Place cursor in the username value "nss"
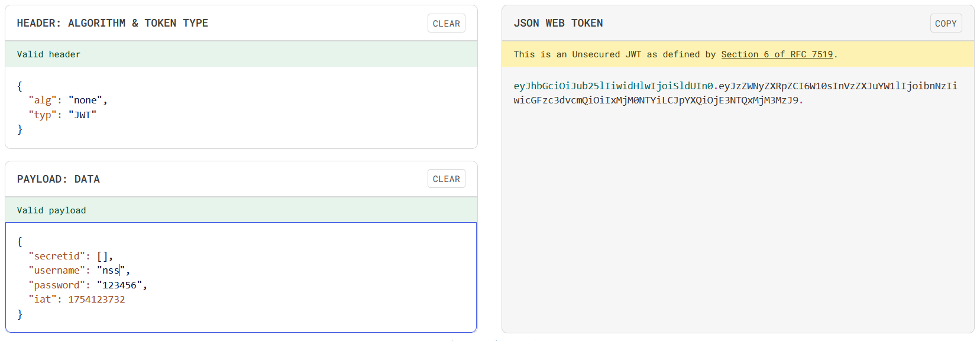 click(111, 271)
